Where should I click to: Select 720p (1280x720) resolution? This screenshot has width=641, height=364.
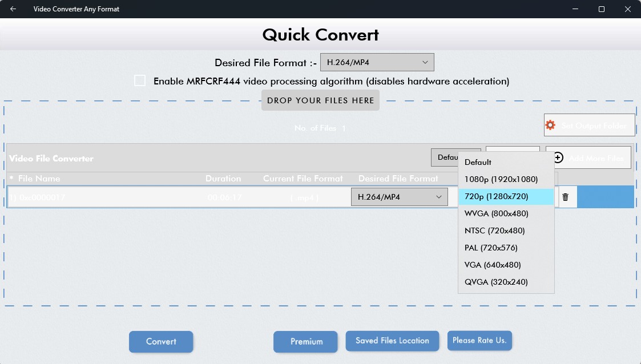(x=506, y=196)
